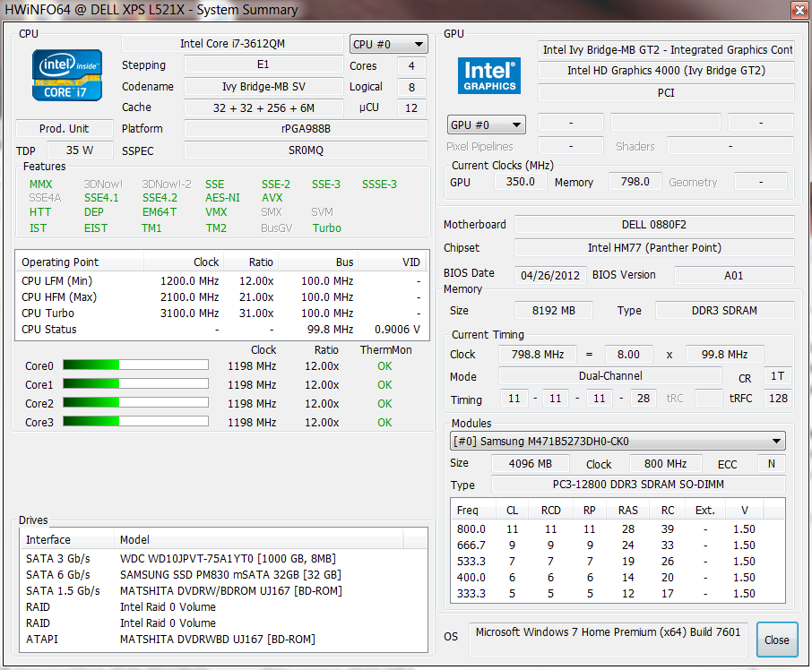Select the CPU HFM (Max) row
The height and width of the screenshot is (670, 812).
221,297
